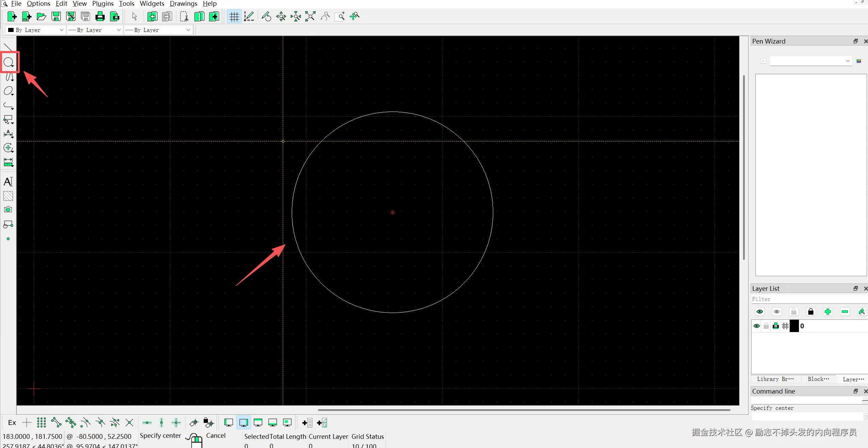Click the Cut selection icon
The height and width of the screenshot is (448, 868).
tap(184, 16)
